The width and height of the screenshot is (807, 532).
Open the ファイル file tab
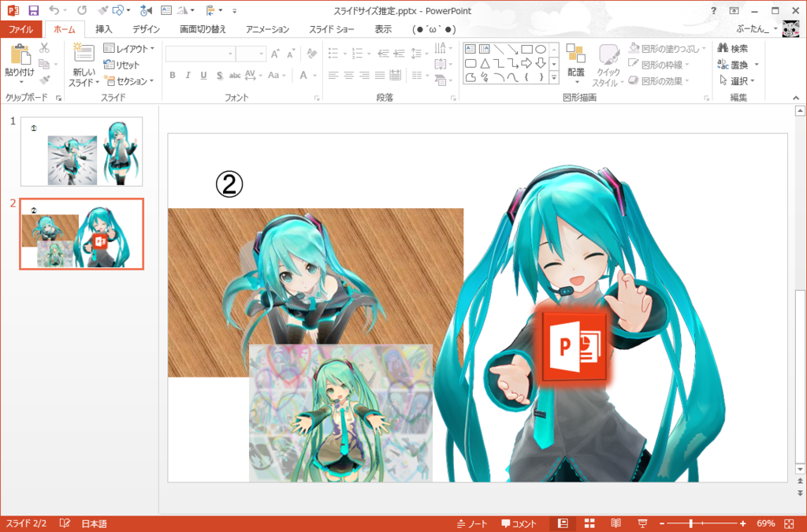(21, 29)
